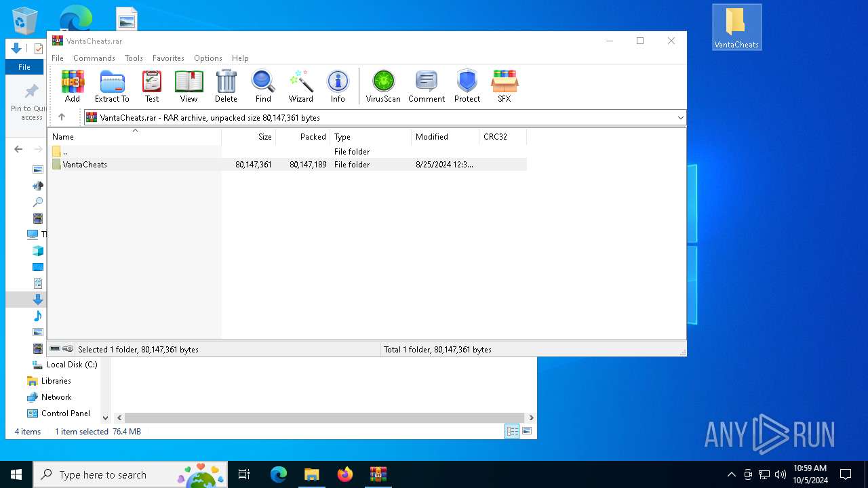Select the VantaCheats desktop folder
The image size is (868, 488).
736,28
